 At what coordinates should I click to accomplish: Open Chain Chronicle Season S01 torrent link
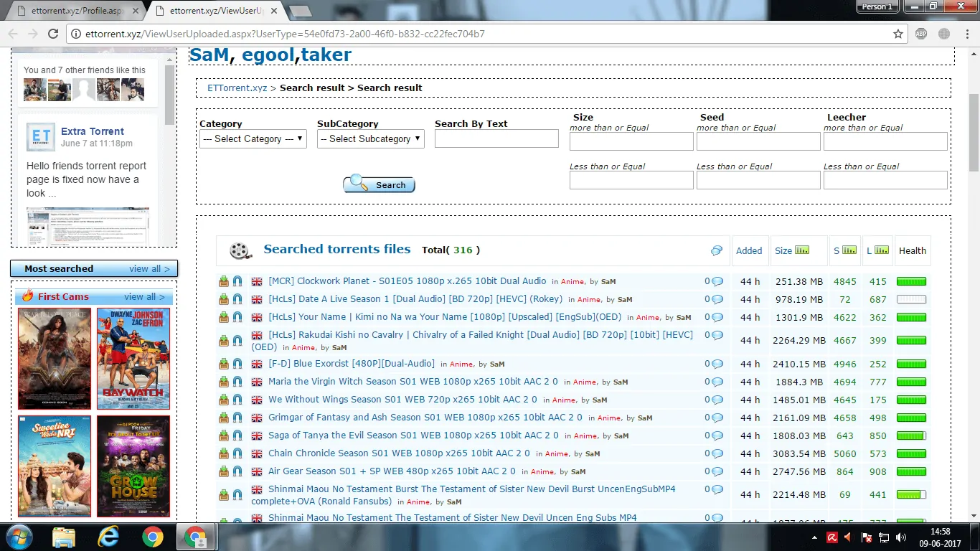pyautogui.click(x=399, y=453)
